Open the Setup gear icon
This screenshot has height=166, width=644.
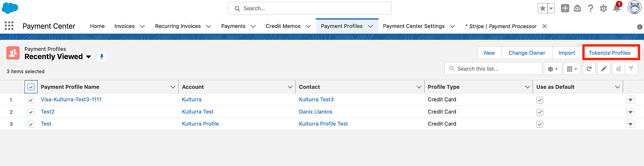click(x=603, y=9)
